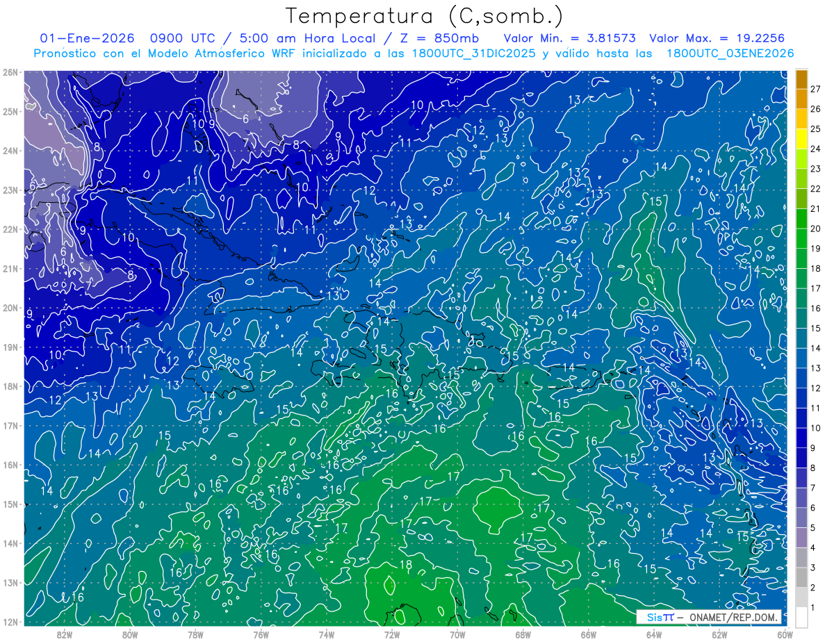Click the '26N' latitude axis label
This screenshot has height=644, width=834.
tap(10, 72)
